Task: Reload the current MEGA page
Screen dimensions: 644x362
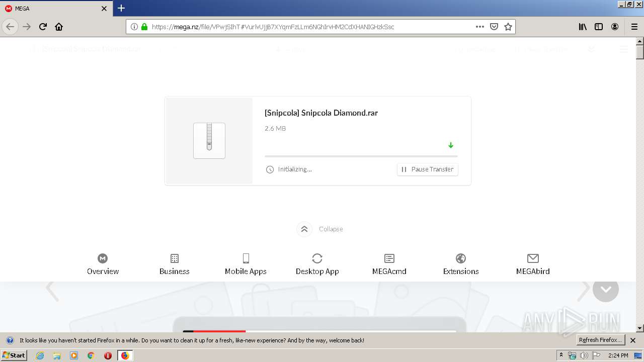Action: pyautogui.click(x=43, y=27)
